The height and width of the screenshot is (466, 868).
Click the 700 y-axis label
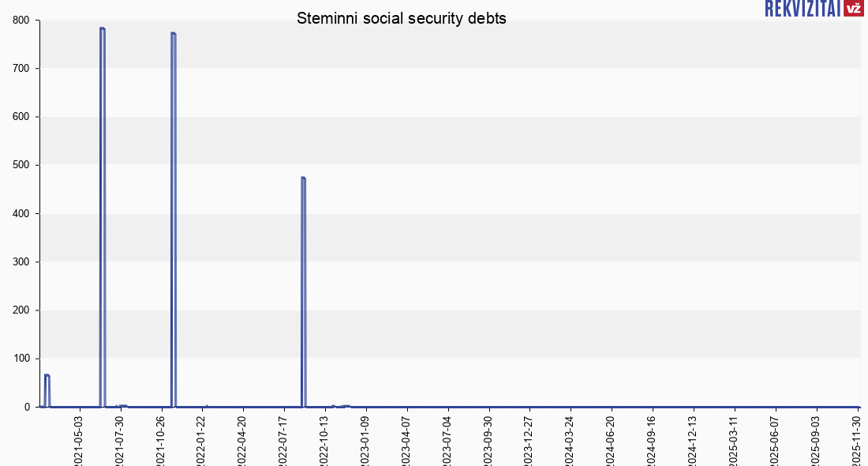coord(21,69)
